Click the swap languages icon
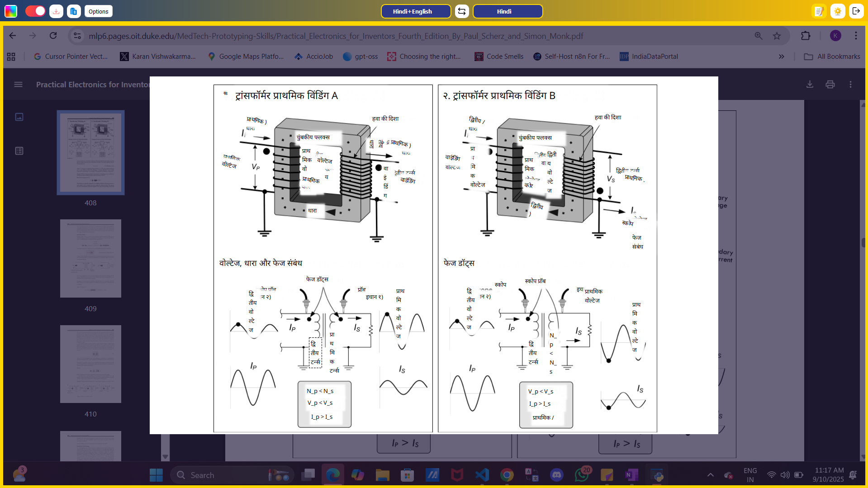Screen dimensions: 868x488 462,11
